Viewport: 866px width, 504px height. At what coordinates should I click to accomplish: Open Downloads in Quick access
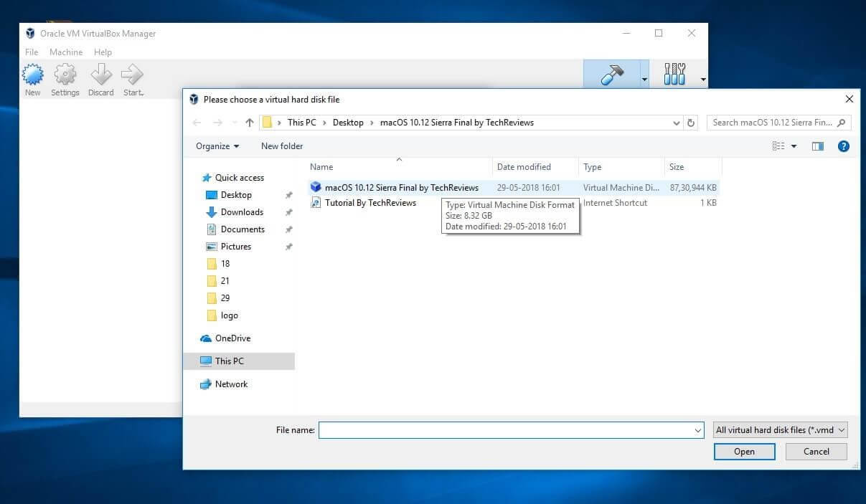pos(242,212)
